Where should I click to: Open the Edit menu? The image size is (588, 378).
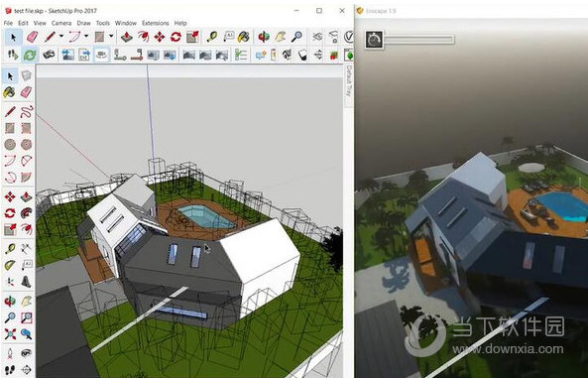[23, 23]
